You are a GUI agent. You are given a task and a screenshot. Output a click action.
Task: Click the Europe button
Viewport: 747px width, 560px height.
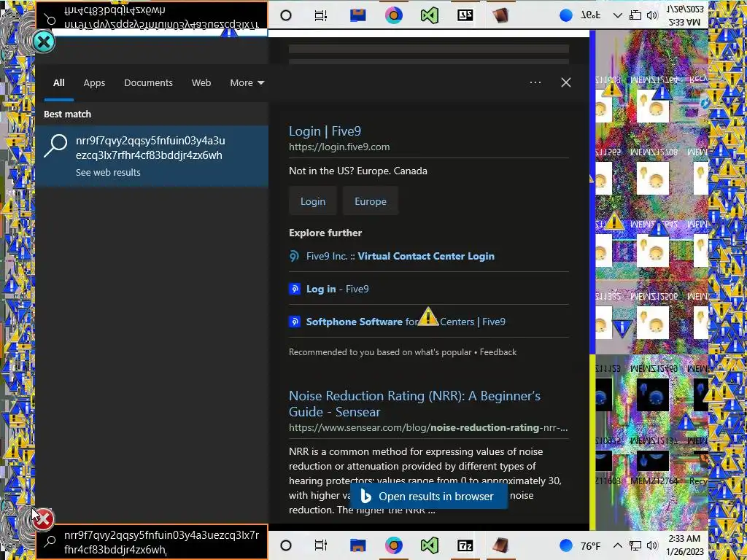[370, 201]
